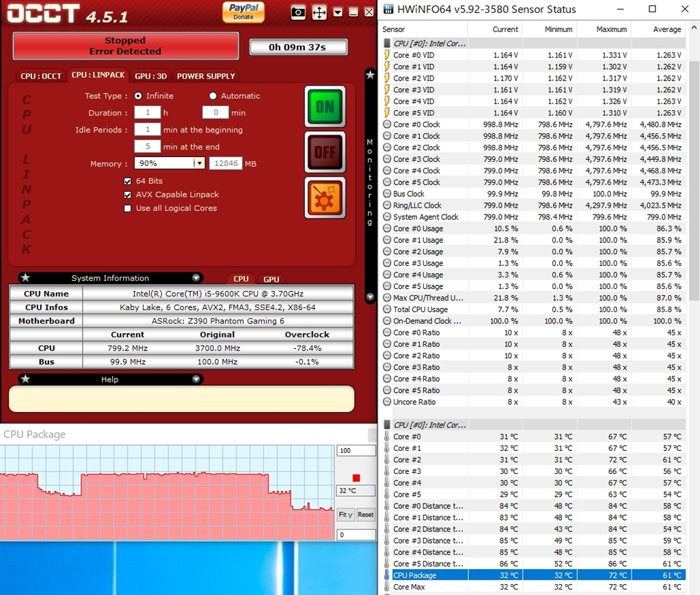Click icon beside Ring/LLC Clock
The height and width of the screenshot is (595, 700).
click(387, 205)
